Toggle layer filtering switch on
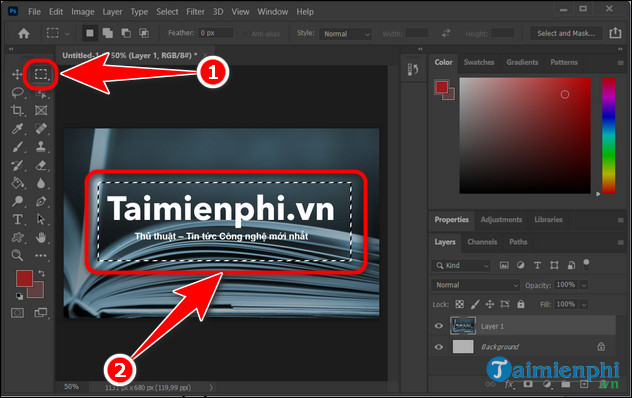 586,265
